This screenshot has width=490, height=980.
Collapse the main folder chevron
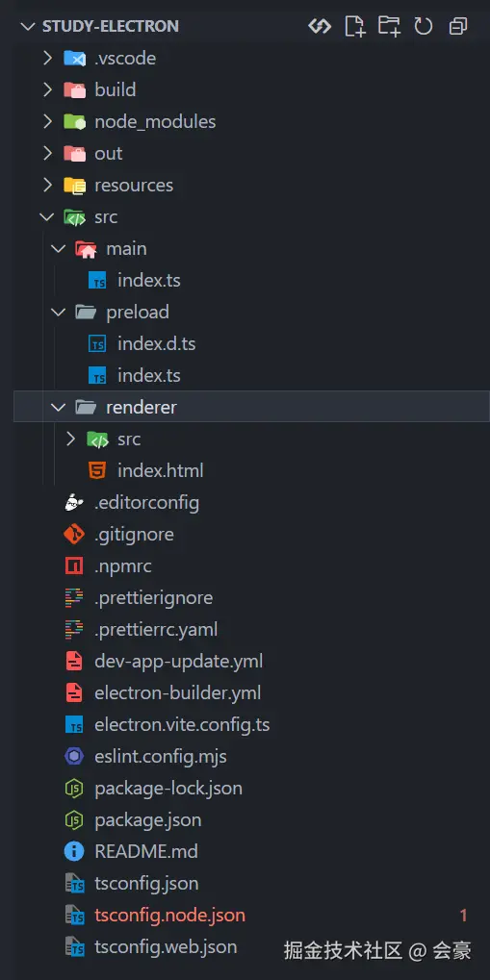coord(59,249)
